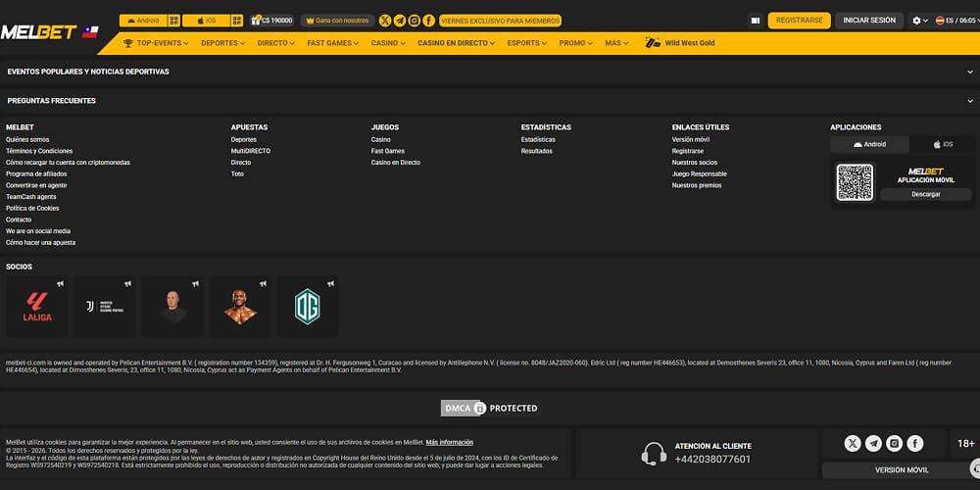Open the Política de Cookies link
Image resolution: width=980 pixels, height=490 pixels.
[x=32, y=209]
